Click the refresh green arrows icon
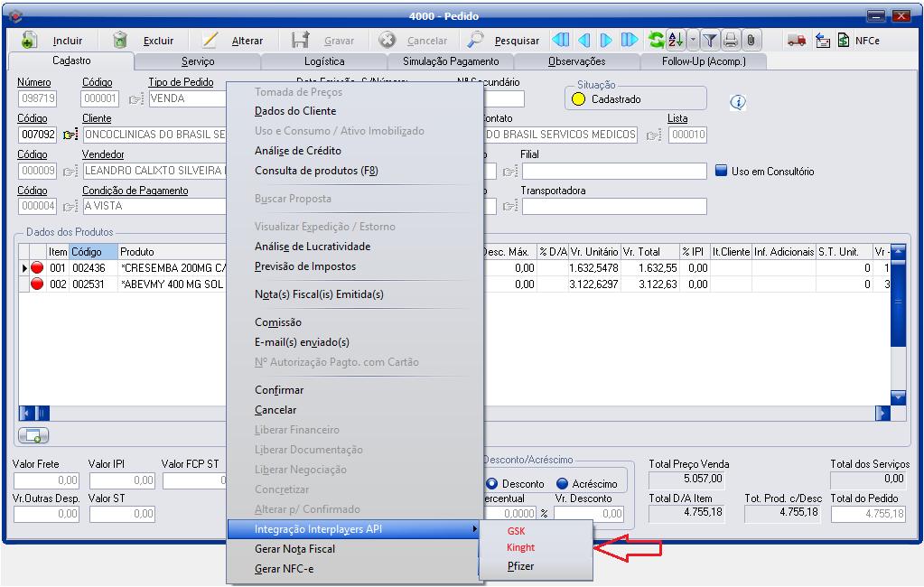The height and width of the screenshot is (587, 924). point(657,40)
